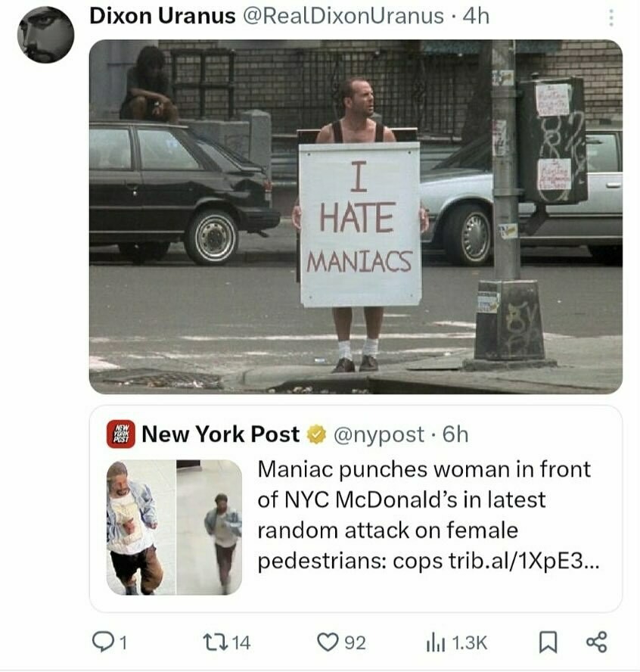Bookmark this post

coord(548,642)
